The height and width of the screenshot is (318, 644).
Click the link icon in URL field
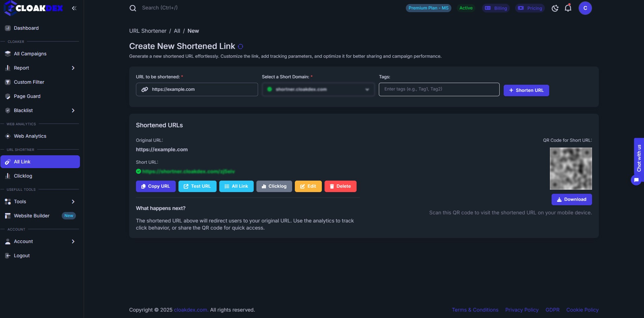145,89
